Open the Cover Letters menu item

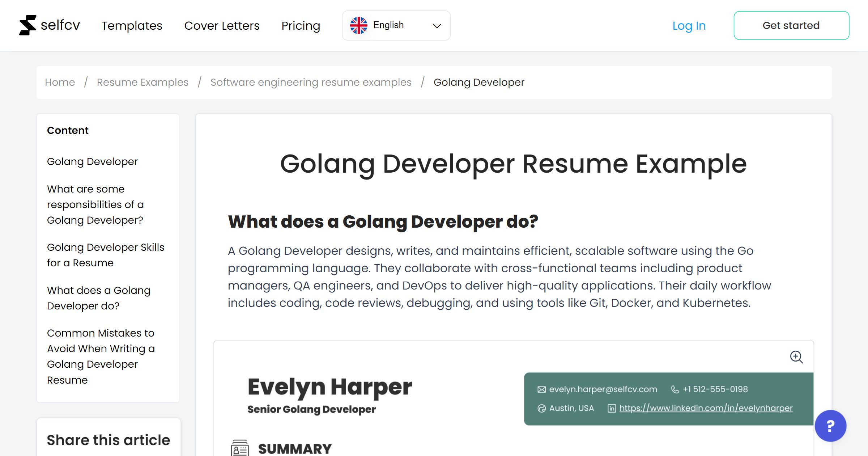tap(222, 26)
